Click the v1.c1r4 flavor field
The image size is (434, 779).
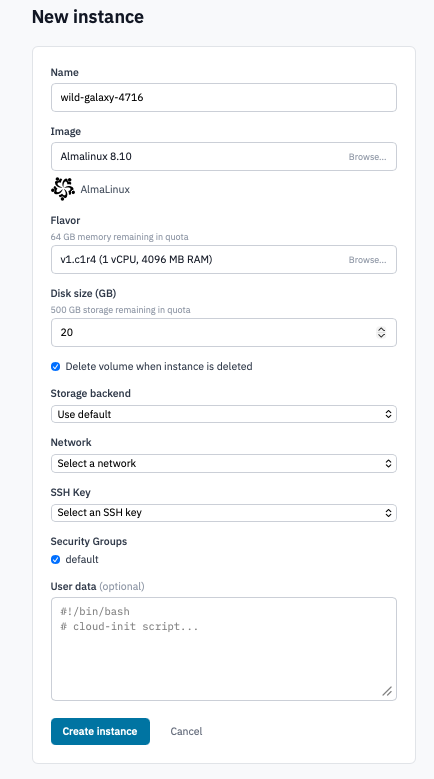point(223,259)
